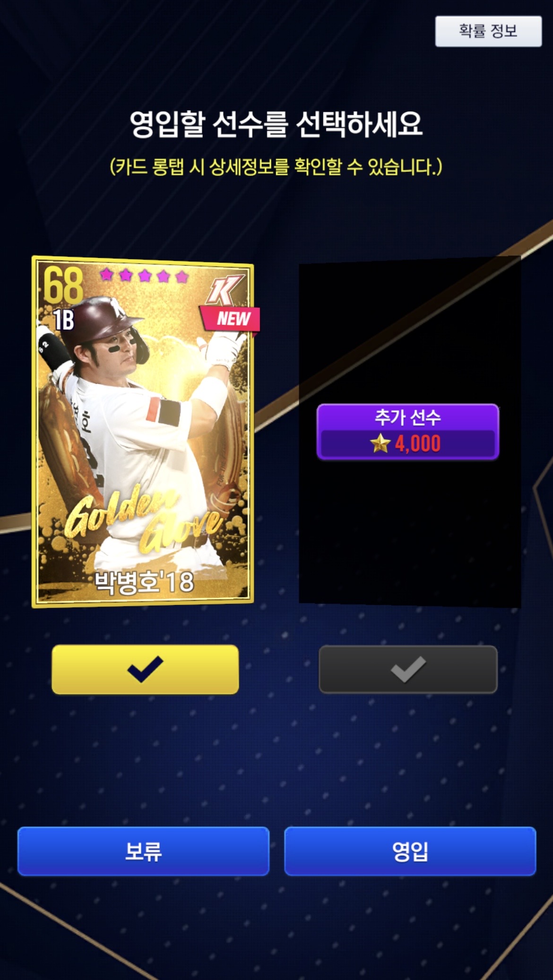Tap the 1B position label on card
Image resolution: width=553 pixels, height=980 pixels.
click(x=63, y=320)
